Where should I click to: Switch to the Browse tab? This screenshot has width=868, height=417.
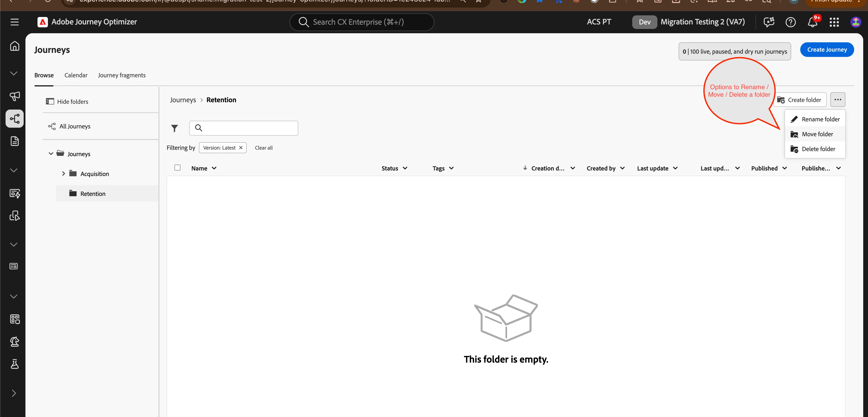[44, 75]
